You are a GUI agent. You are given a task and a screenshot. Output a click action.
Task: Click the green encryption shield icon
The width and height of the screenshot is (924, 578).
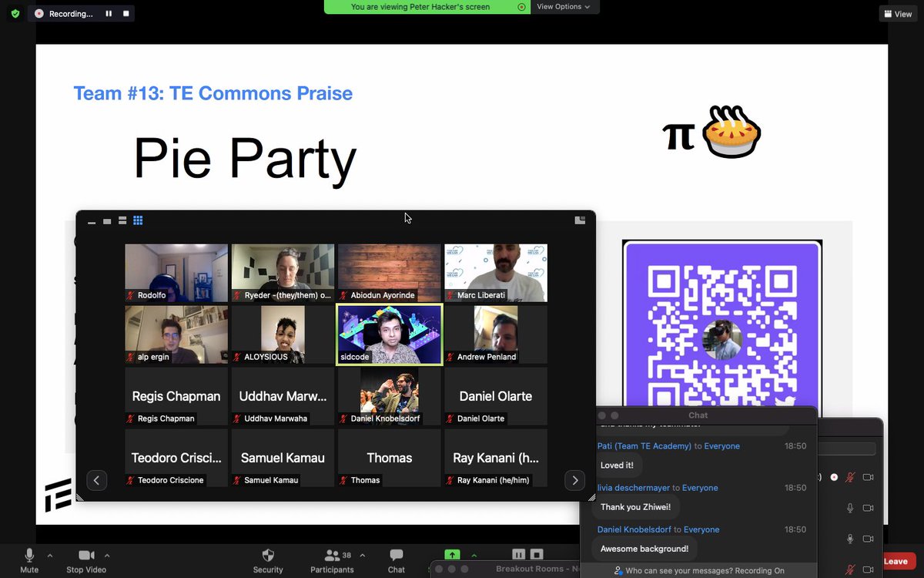[x=15, y=13]
